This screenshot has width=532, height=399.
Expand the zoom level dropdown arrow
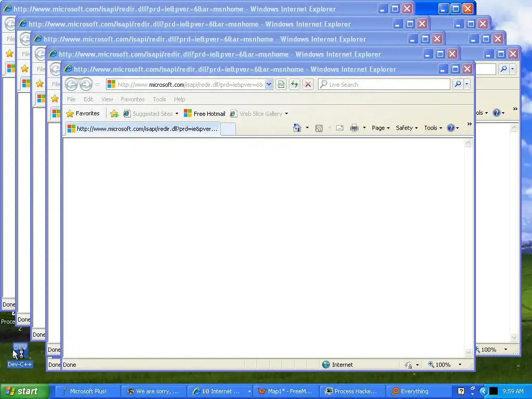460,365
